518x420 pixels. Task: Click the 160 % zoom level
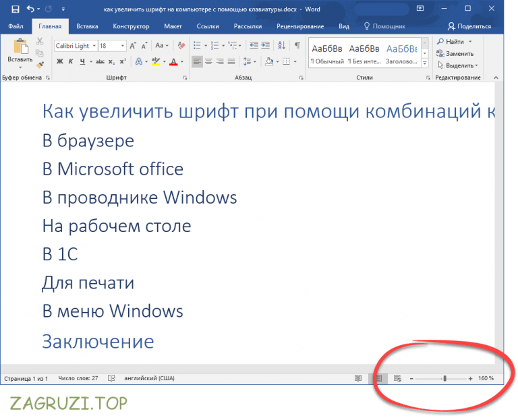(x=486, y=378)
